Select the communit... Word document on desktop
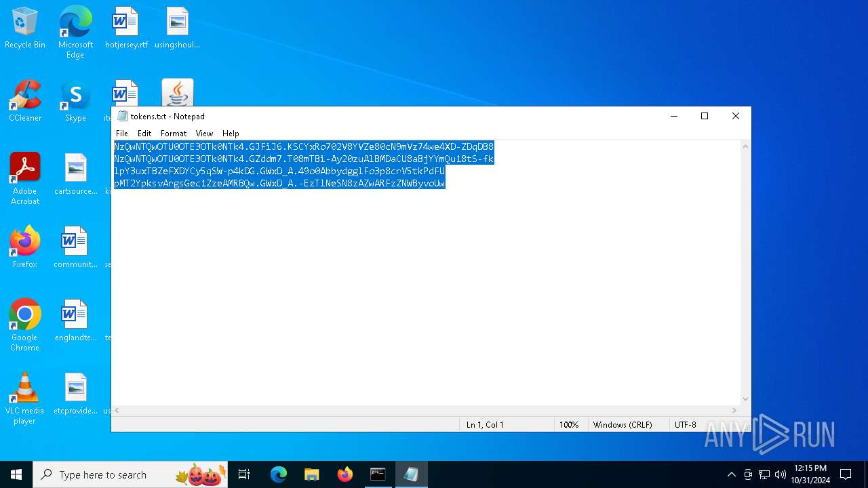 click(x=75, y=248)
